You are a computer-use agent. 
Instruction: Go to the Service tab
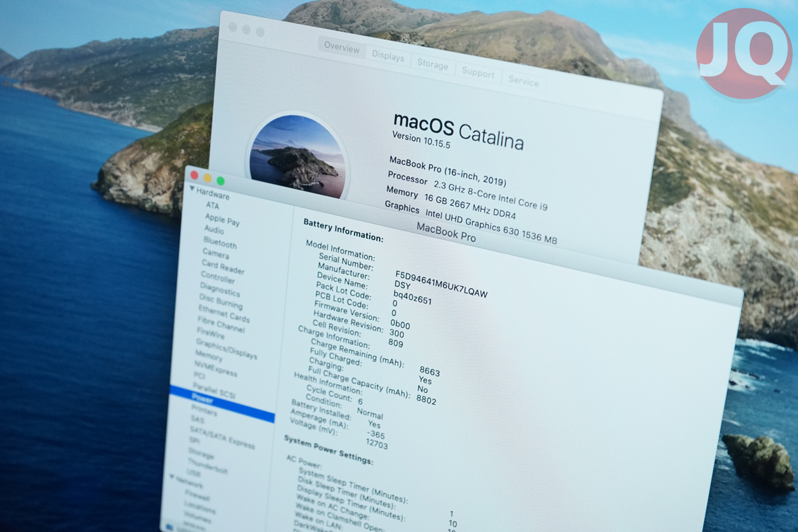[523, 81]
